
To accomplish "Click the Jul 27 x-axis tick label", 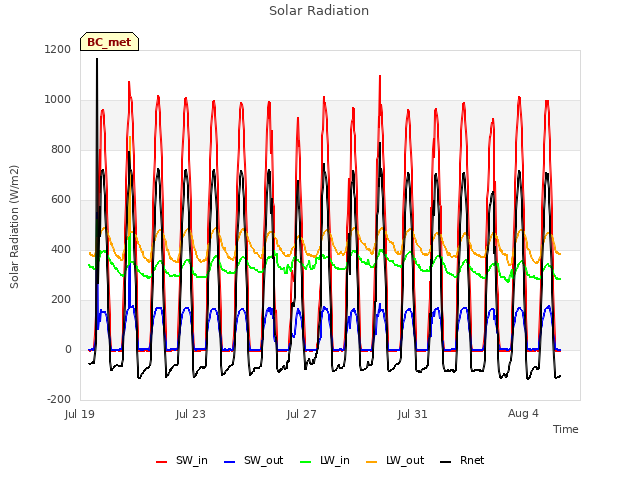I will (x=302, y=414).
